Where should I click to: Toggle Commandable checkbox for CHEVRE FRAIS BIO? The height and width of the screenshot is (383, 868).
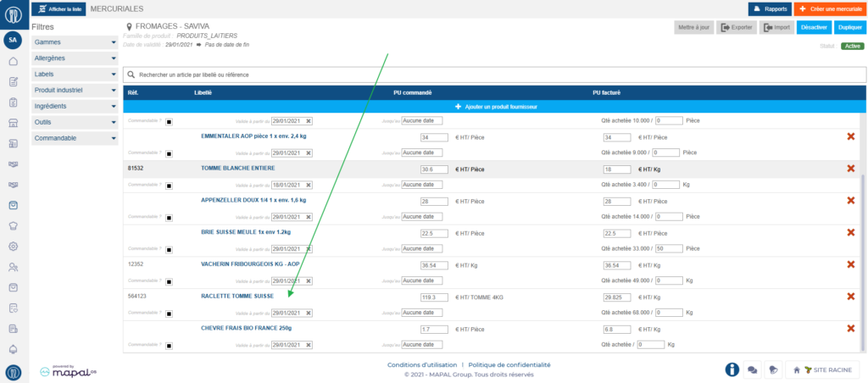[170, 346]
